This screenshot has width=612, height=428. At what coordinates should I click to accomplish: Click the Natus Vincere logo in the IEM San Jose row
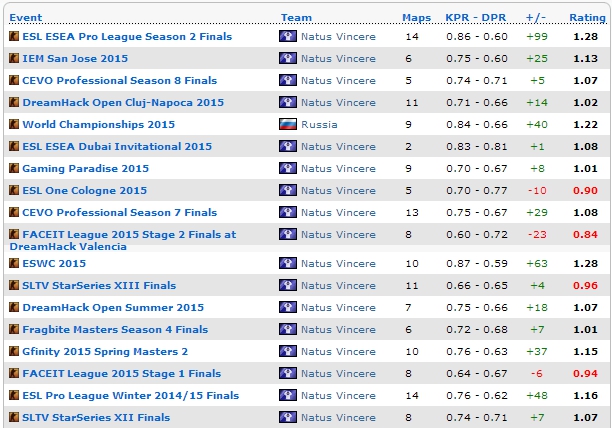click(x=288, y=58)
